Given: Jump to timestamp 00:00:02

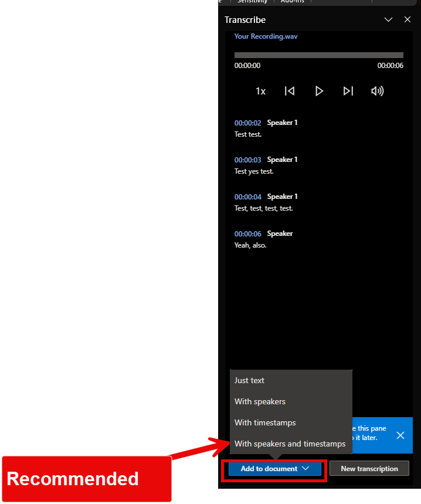Looking at the screenshot, I should [x=247, y=123].
